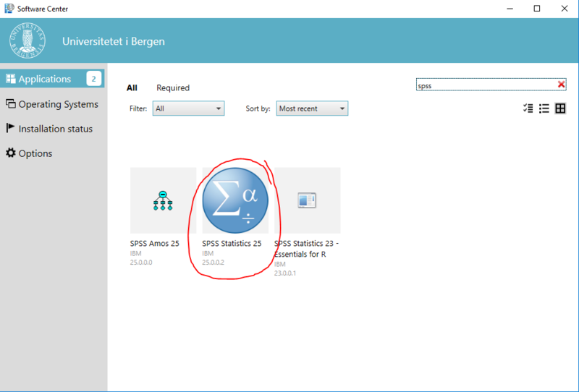The image size is (579, 392).
Task: Expand the Filter dropdown showing All
Action: 188,108
